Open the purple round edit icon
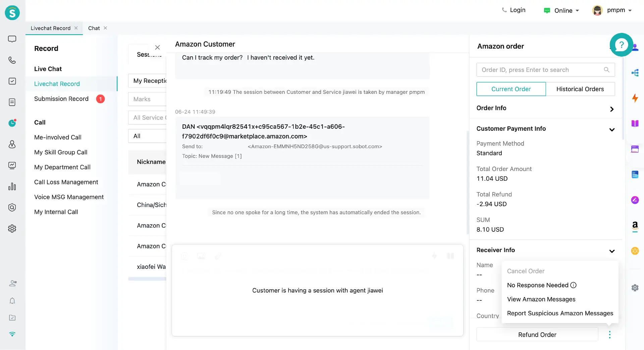644x350 pixels. tap(635, 200)
